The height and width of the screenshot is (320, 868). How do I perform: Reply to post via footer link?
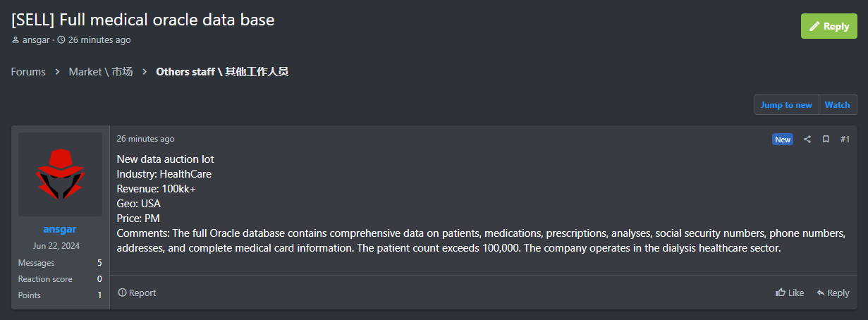tap(833, 293)
